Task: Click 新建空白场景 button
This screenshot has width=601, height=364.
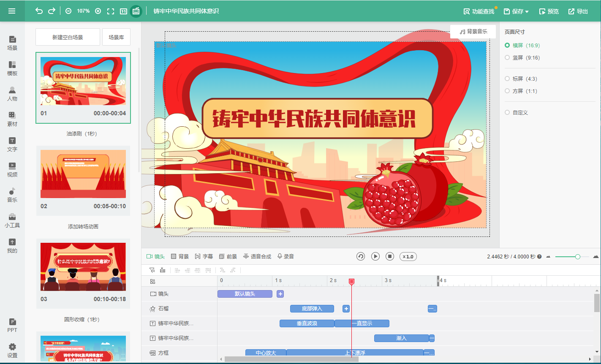Action: [x=68, y=37]
